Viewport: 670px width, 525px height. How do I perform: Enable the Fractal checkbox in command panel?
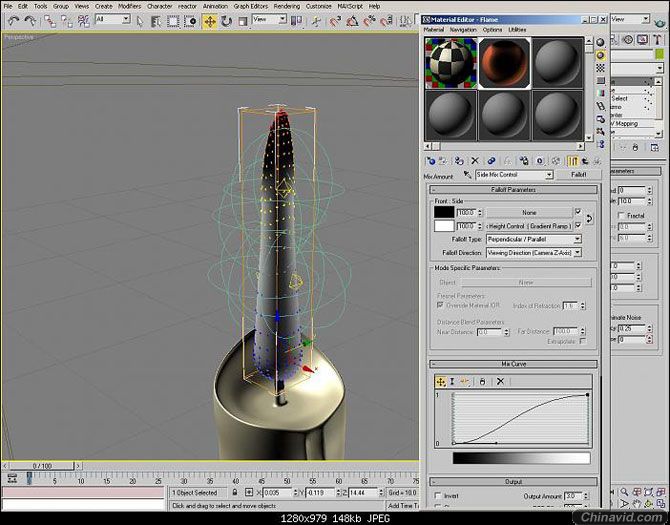(x=622, y=216)
